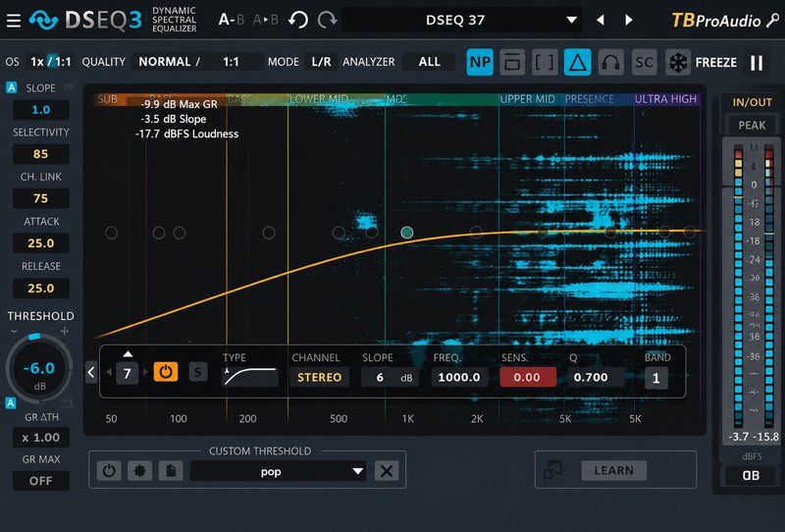
Task: Click copy icon beside LEARN
Action: coord(553,470)
